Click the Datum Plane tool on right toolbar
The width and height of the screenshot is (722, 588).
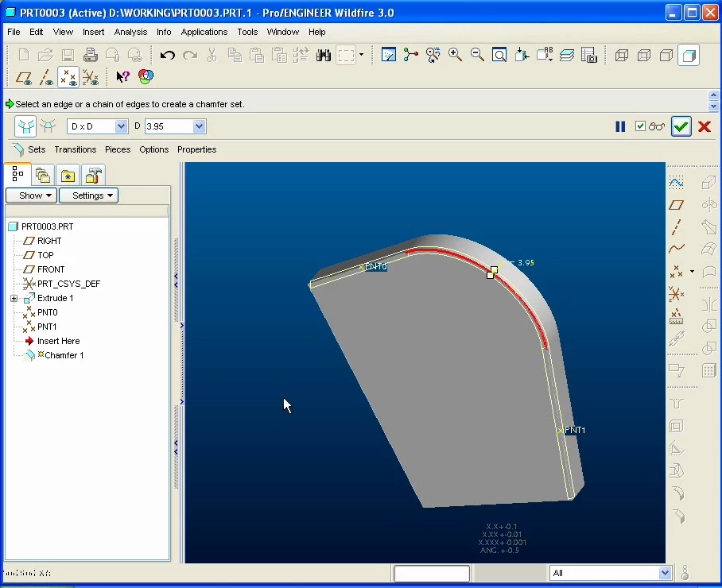point(677,205)
